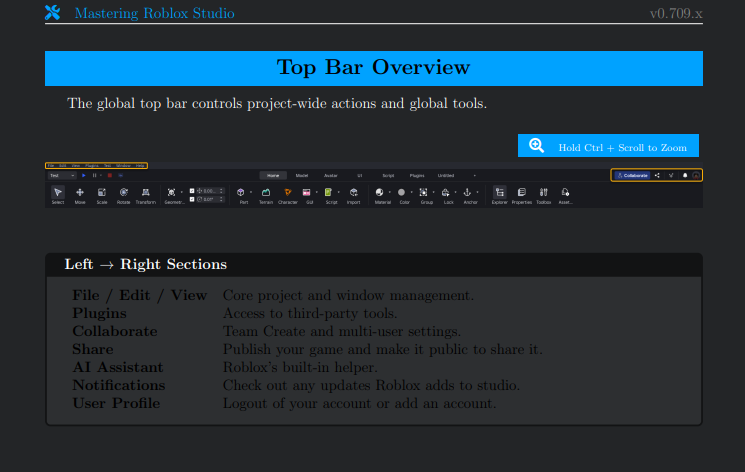Click the magnifier zoom icon

coord(537,145)
